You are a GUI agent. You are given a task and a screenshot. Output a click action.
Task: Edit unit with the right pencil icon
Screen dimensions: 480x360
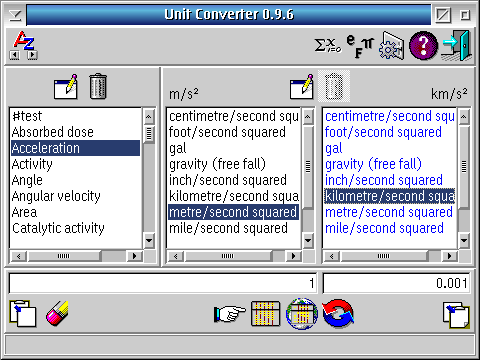pyautogui.click(x=302, y=87)
